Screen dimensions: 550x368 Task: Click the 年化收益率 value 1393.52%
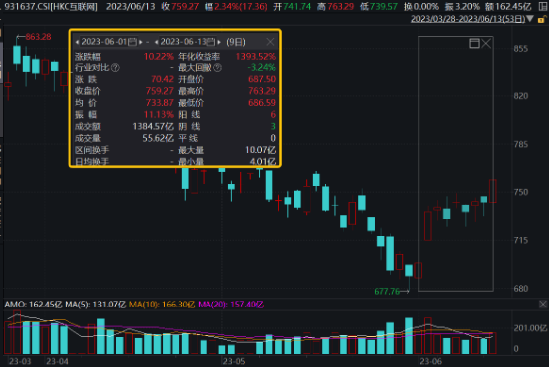tap(256, 56)
